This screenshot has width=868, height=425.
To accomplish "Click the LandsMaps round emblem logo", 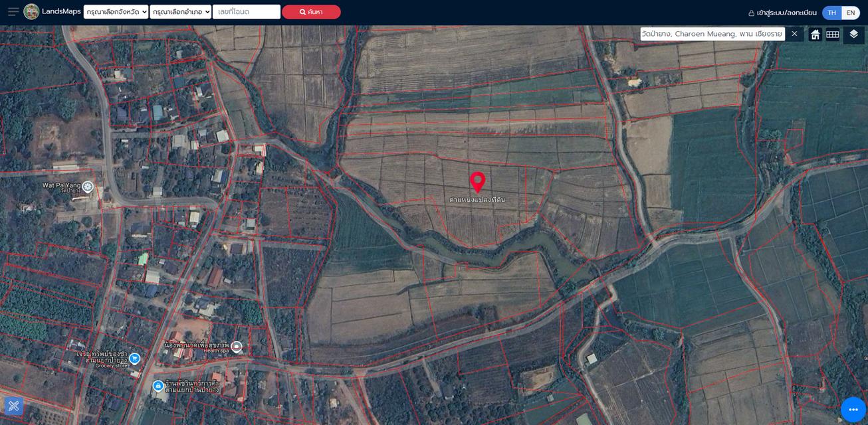I will click(x=31, y=12).
